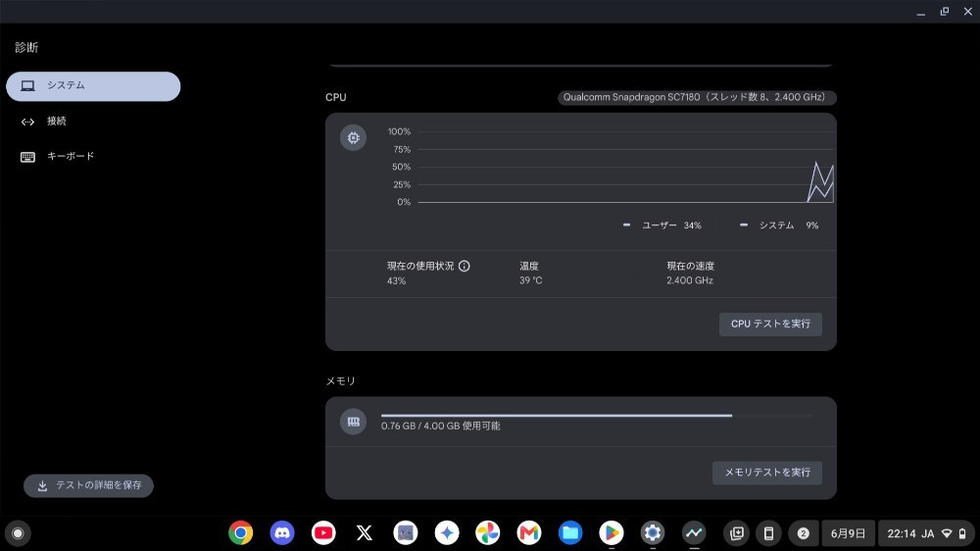The height and width of the screenshot is (551, 980).
Task: Open the holding space tray icon
Action: click(737, 533)
